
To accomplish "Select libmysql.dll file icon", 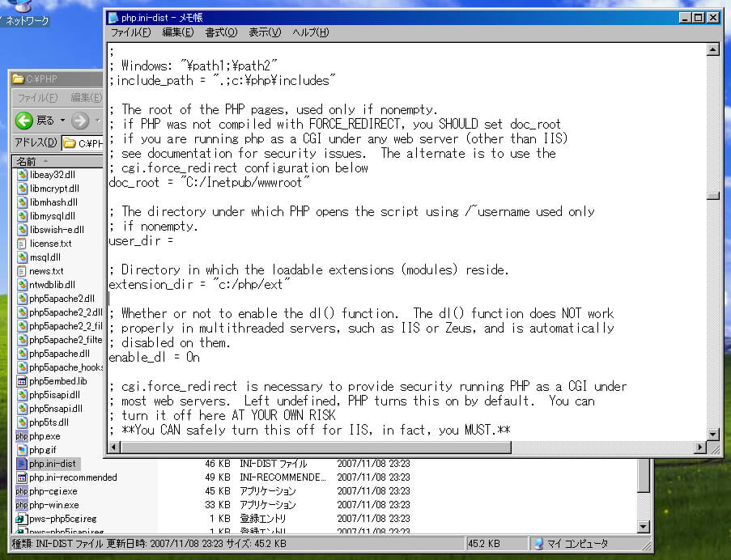I will tap(22, 216).
